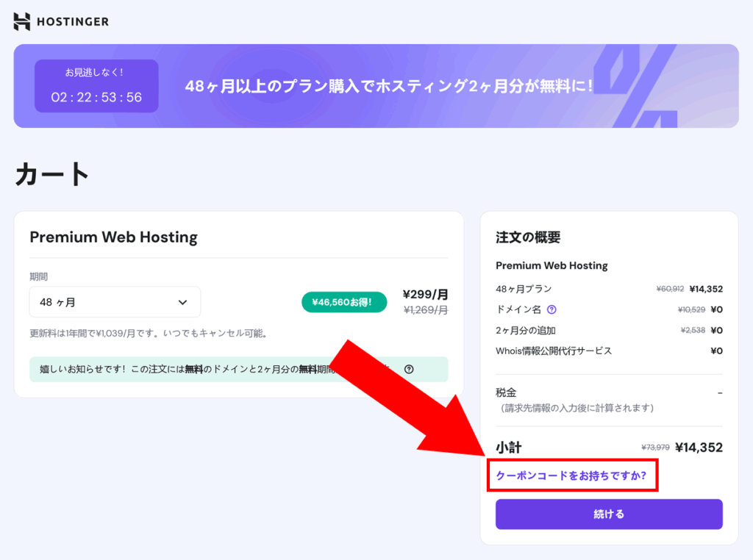Click the 48ヶ月以上のプラン promotional banner text
This screenshot has height=560, width=753.
coord(390,87)
